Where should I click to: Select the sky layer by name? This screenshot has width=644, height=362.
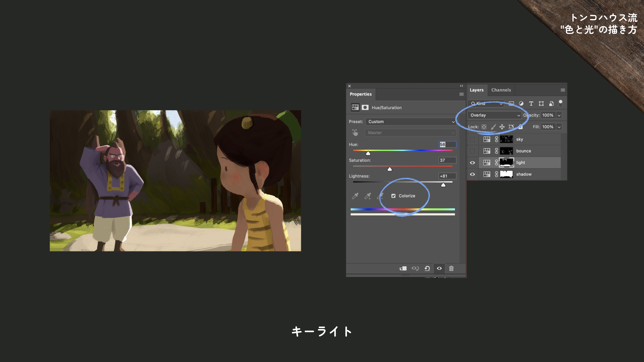coord(520,139)
